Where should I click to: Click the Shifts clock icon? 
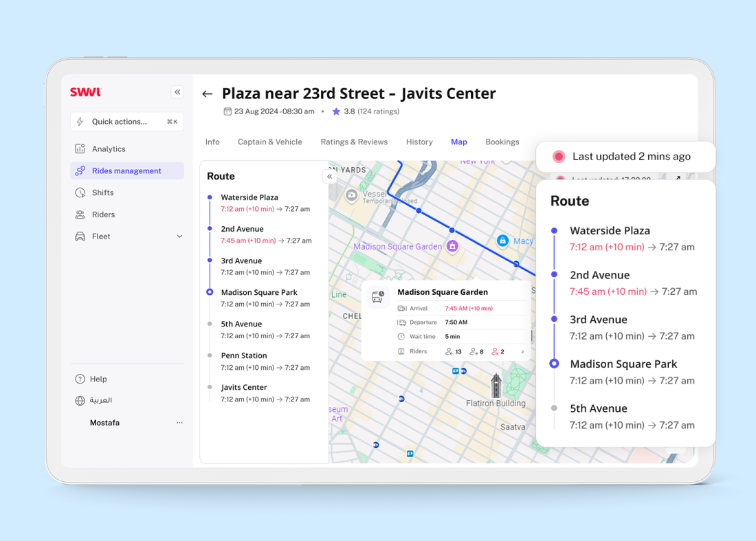[x=80, y=192]
